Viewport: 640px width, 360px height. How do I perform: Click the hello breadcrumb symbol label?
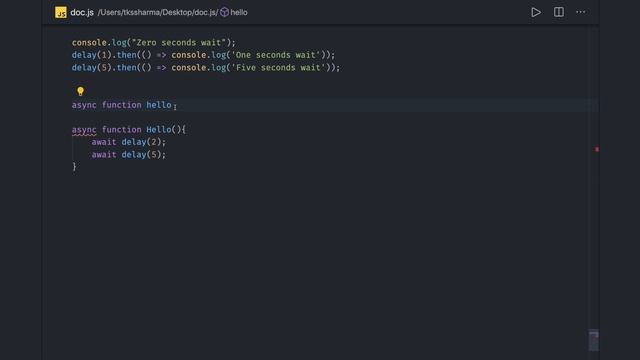(x=239, y=12)
